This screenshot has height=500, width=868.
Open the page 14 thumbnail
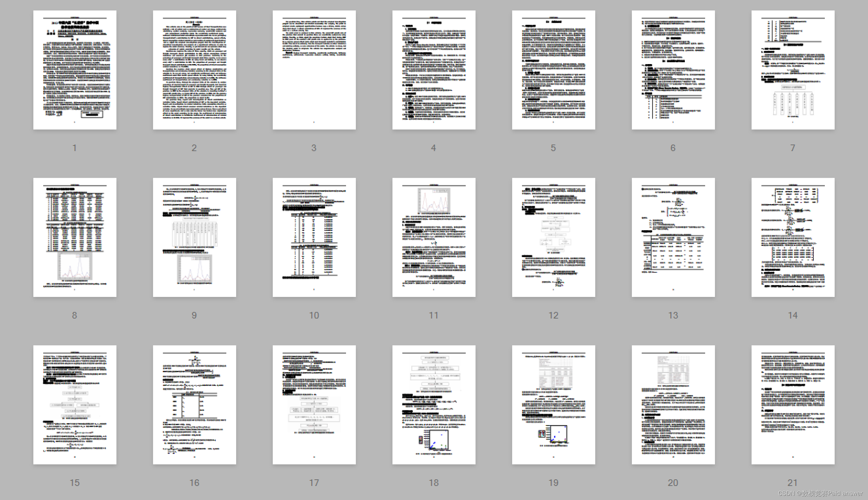coord(793,237)
